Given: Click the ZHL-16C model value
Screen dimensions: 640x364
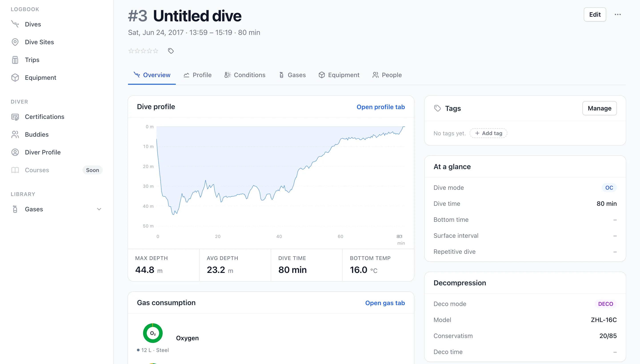Looking at the screenshot, I should click(x=604, y=320).
